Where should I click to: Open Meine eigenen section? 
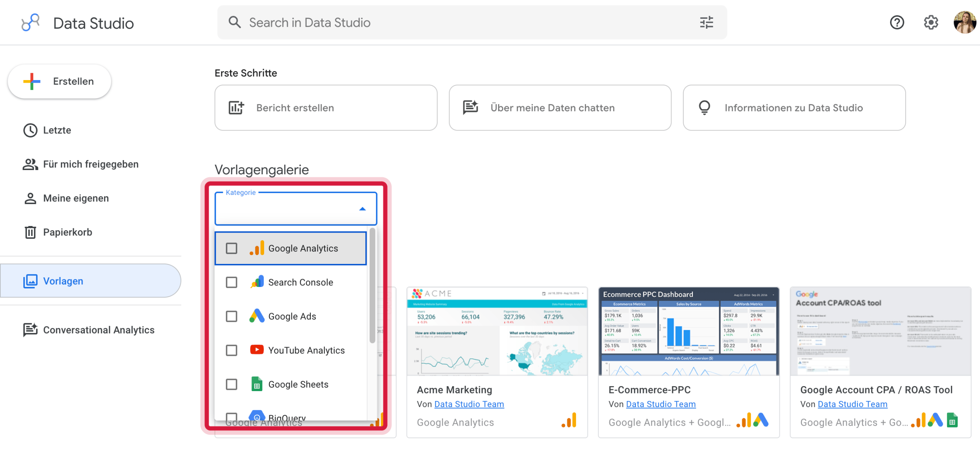tap(90, 198)
